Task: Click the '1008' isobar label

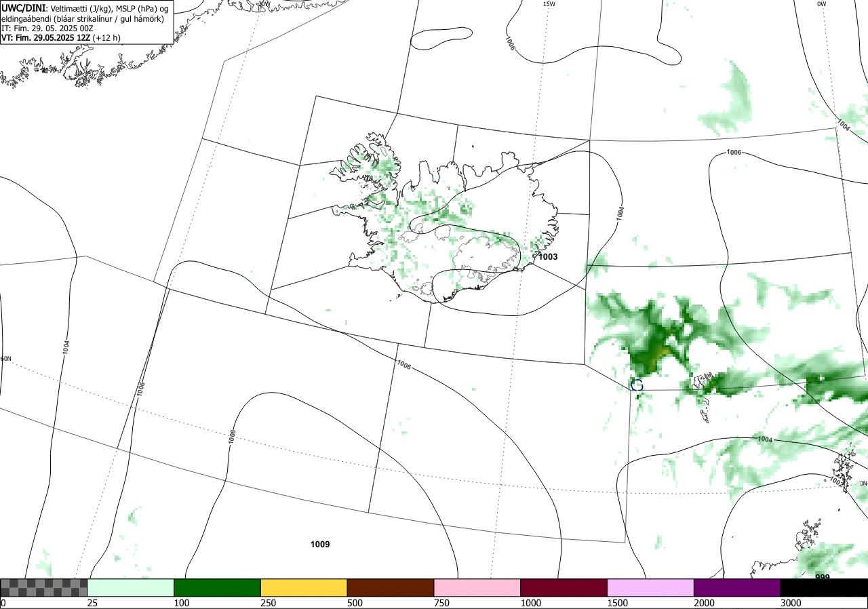Action: pyautogui.click(x=232, y=437)
